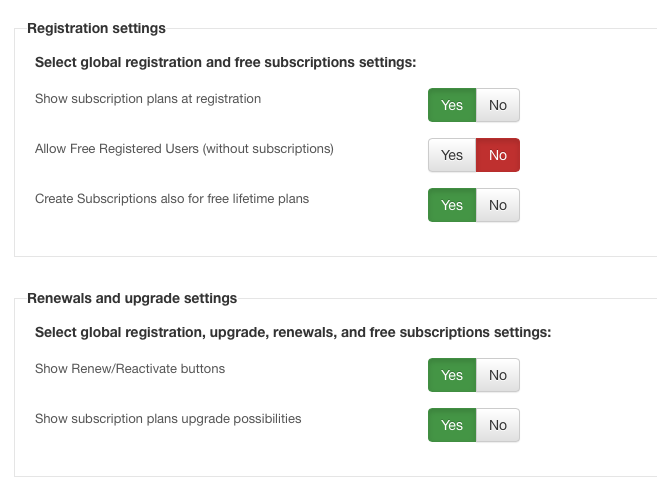This screenshot has width=657, height=489.
Task: Click the Renewals and upgrade settings section title
Action: pos(132,298)
